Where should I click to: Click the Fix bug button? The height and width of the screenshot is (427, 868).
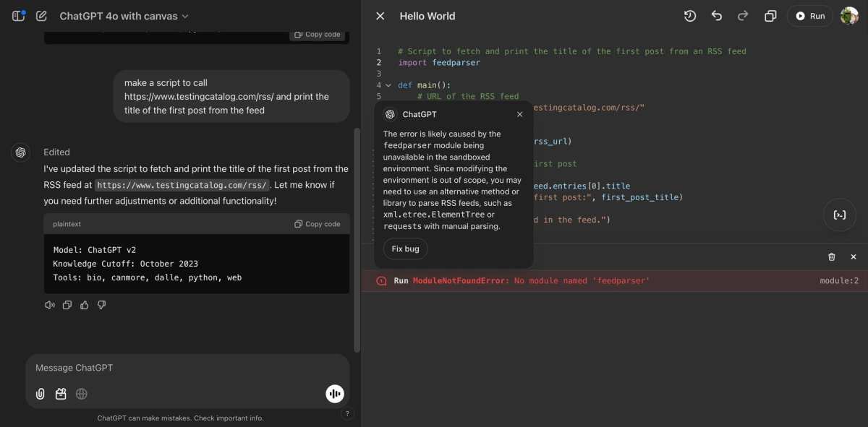405,249
